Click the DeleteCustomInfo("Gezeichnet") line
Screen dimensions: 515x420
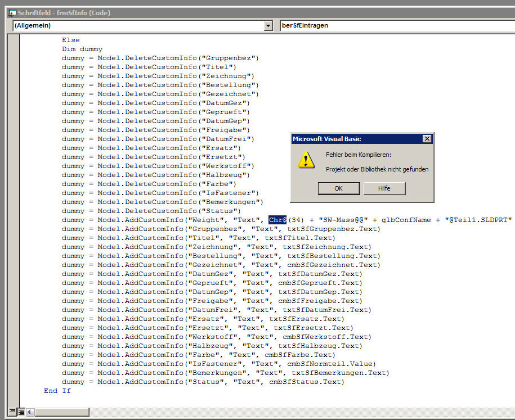(160, 94)
